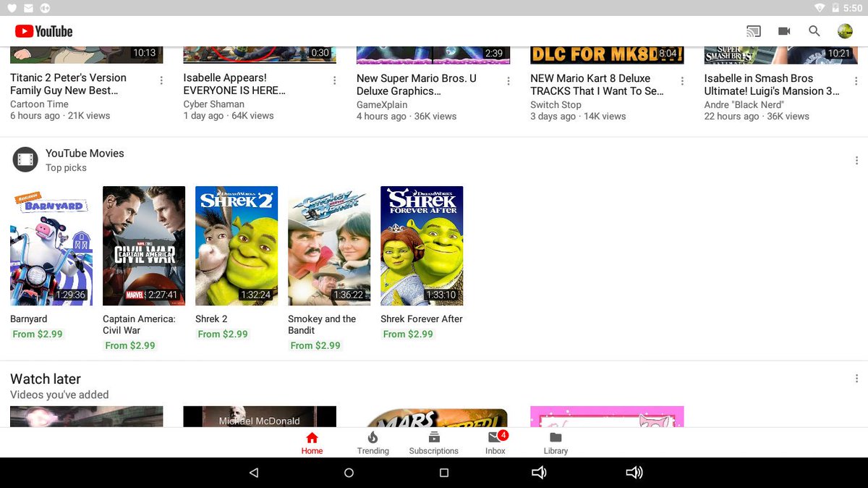Open the Shrek 2 movie poster

pos(237,245)
